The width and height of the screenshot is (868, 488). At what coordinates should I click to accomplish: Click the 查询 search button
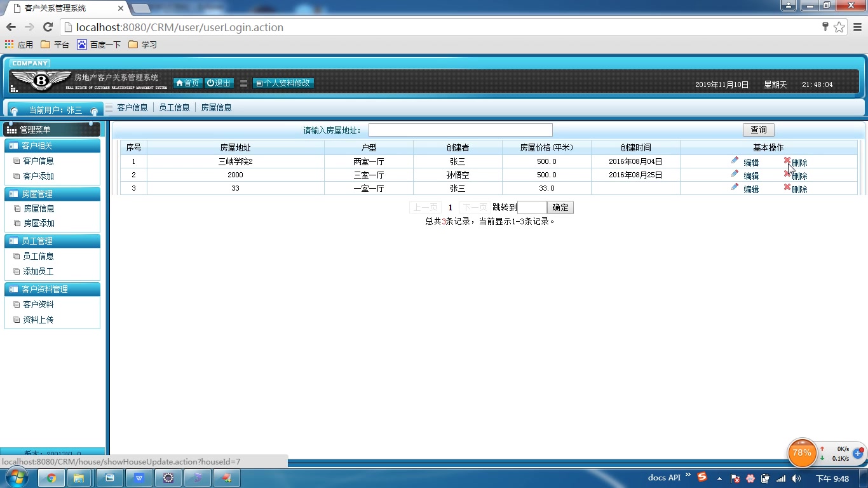(x=758, y=129)
